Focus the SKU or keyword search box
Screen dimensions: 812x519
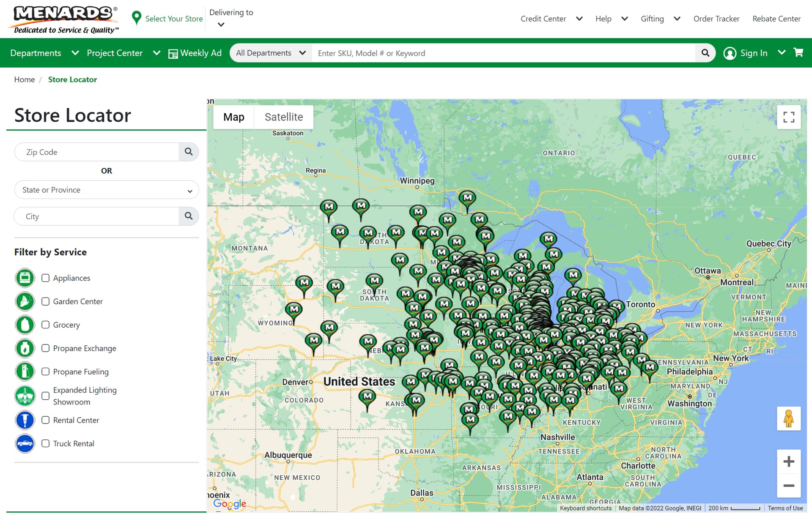503,53
